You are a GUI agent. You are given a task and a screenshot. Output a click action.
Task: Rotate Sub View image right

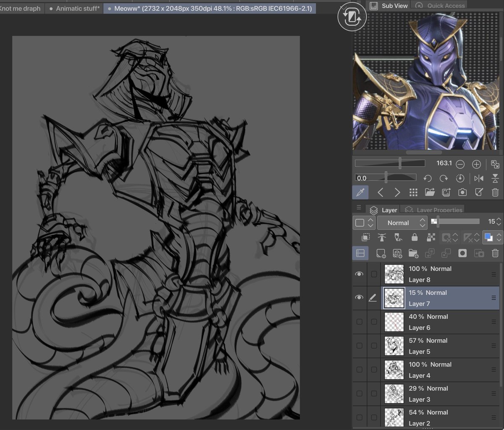(444, 178)
